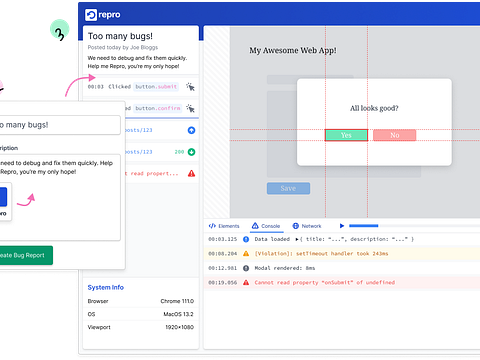The width and height of the screenshot is (480, 360).
Task: Click the Save button in web app
Action: click(x=288, y=188)
